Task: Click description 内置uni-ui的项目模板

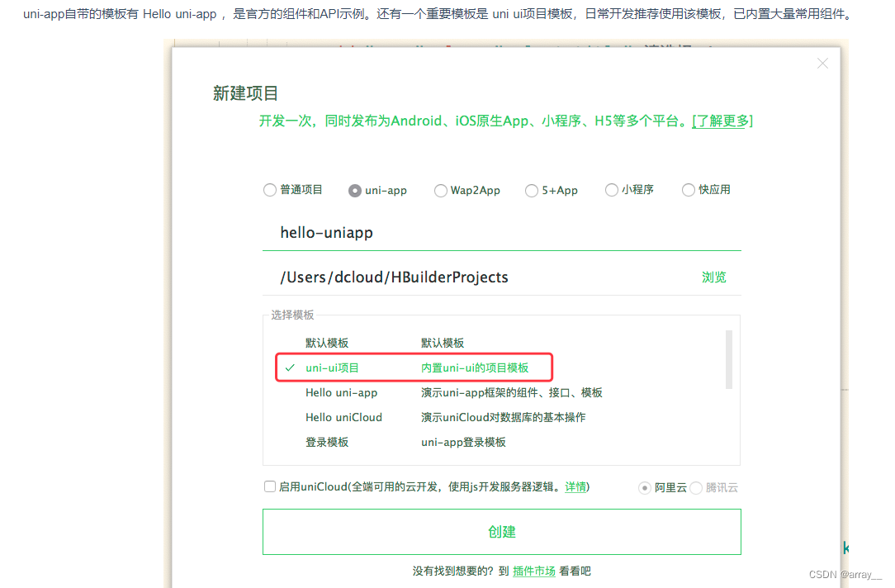Action: [x=475, y=367]
